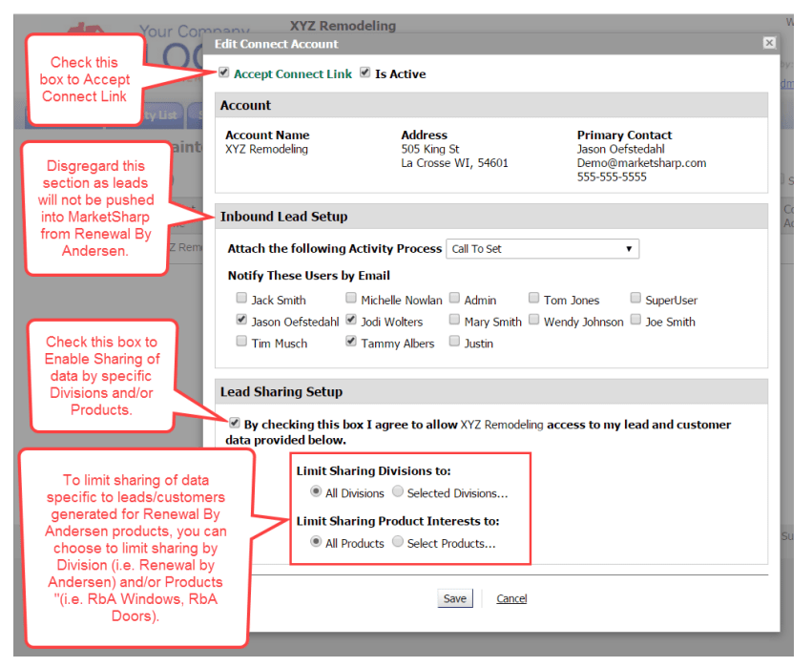Click the Save button

click(455, 598)
